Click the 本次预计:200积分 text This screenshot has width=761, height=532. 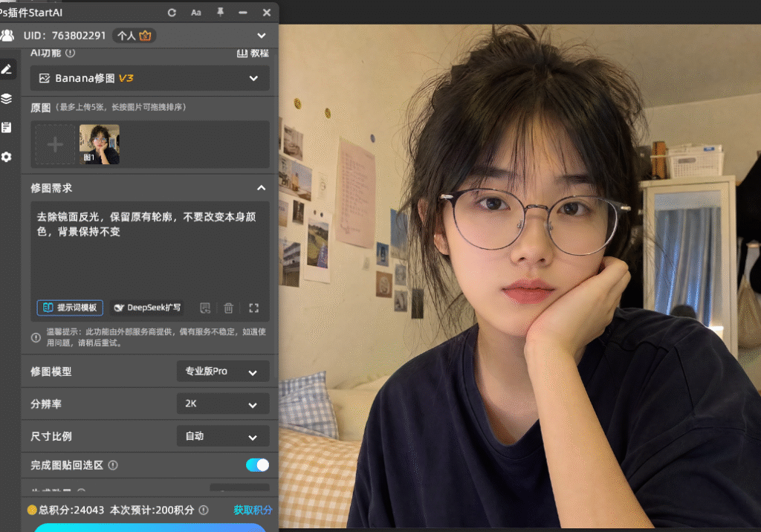coord(152,510)
